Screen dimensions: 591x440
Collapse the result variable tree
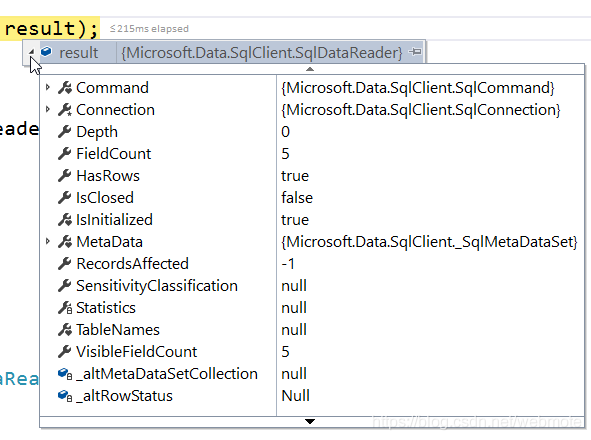[32, 52]
